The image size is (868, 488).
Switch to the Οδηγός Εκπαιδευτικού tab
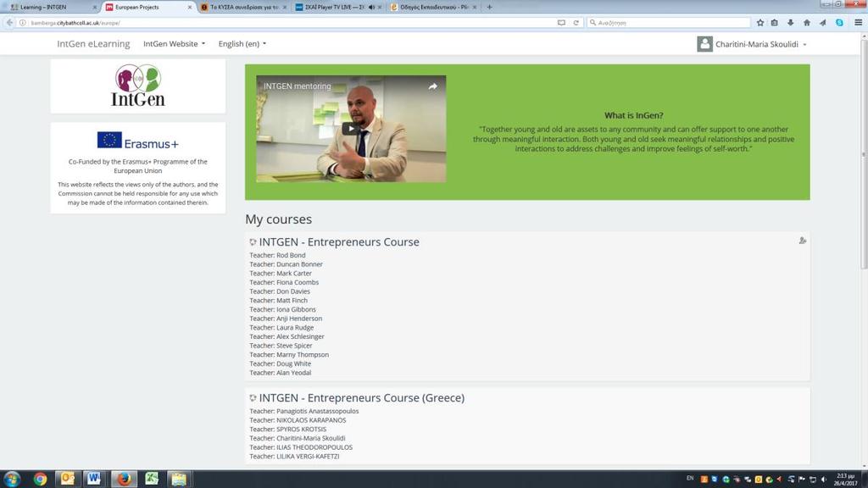433,7
